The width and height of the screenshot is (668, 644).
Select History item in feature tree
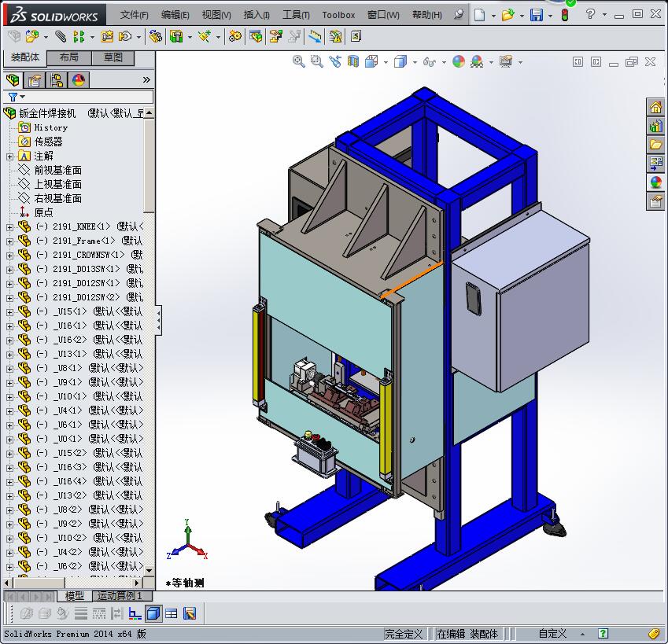[50, 127]
